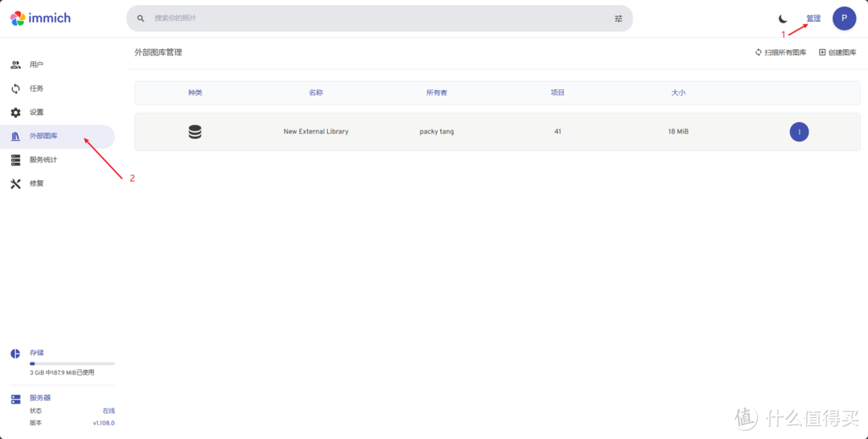868x439 pixels.
Task: Open 任务 jobs in sidebar
Action: point(36,88)
